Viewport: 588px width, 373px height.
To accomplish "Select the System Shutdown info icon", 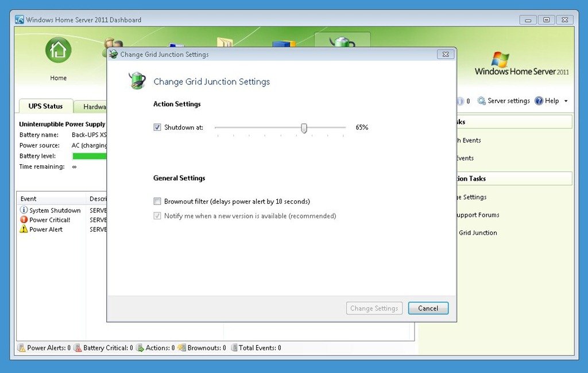I will pos(24,211).
